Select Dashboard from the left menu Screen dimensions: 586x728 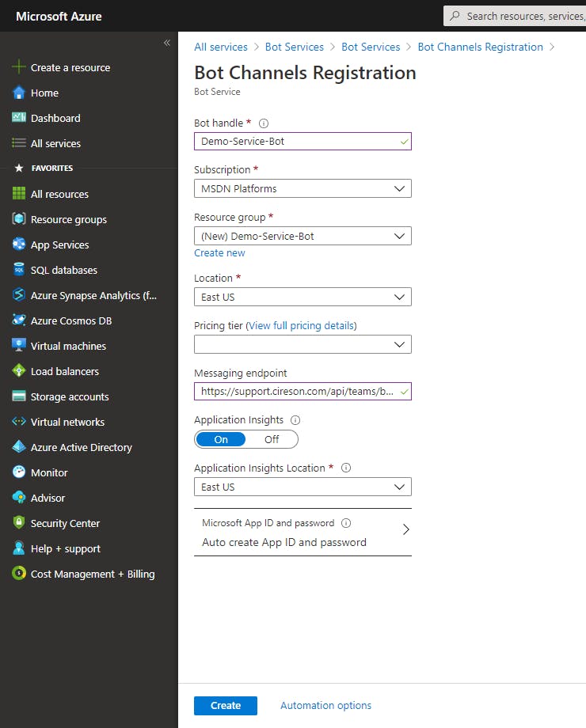point(55,118)
